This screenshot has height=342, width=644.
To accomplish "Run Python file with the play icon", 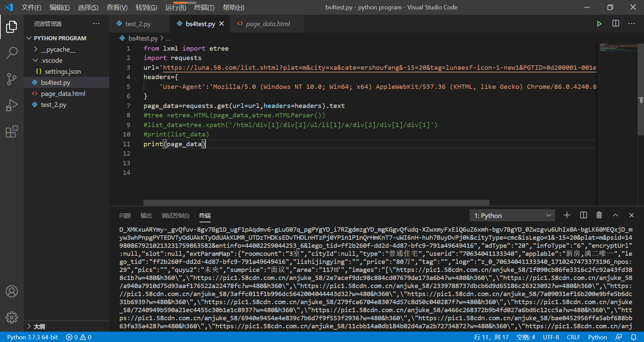I will (599, 24).
